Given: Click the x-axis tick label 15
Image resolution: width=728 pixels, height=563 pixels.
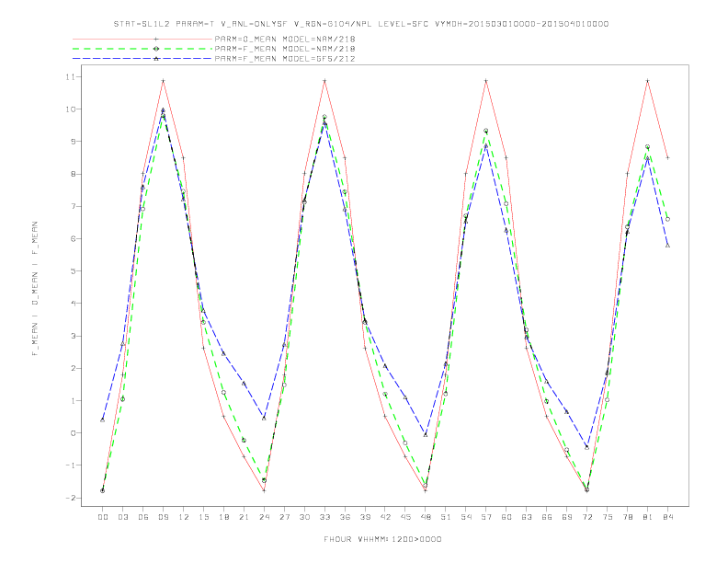Looking at the screenshot, I should point(203,517).
